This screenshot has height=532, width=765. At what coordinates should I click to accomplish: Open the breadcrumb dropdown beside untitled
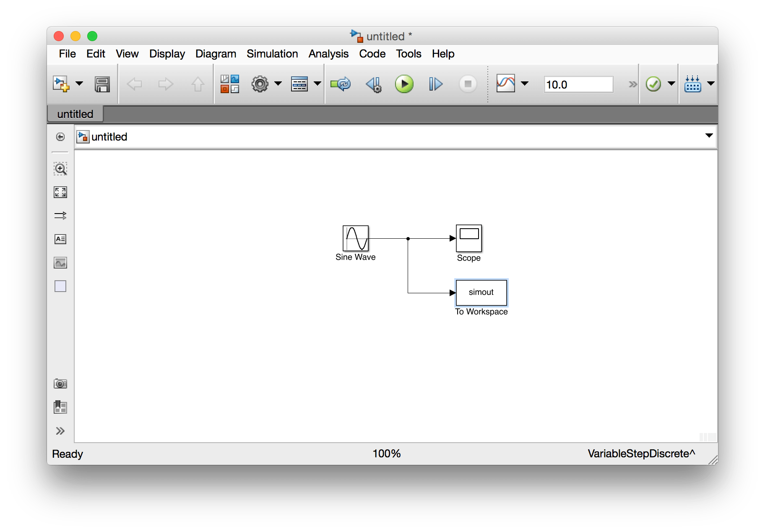tap(709, 136)
